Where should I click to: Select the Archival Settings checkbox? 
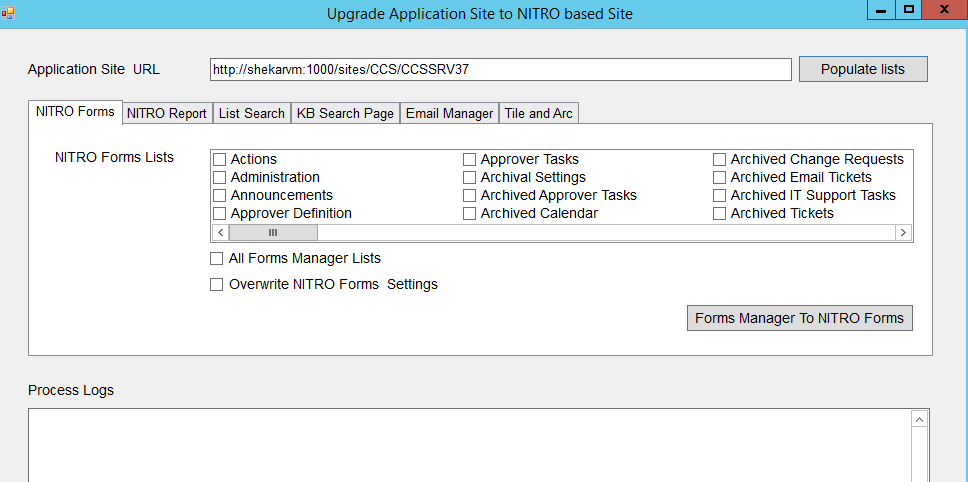(470, 178)
